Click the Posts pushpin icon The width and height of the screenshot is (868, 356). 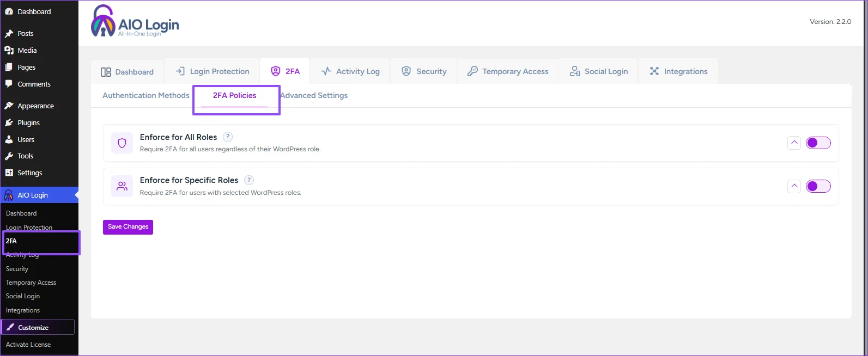click(x=9, y=34)
